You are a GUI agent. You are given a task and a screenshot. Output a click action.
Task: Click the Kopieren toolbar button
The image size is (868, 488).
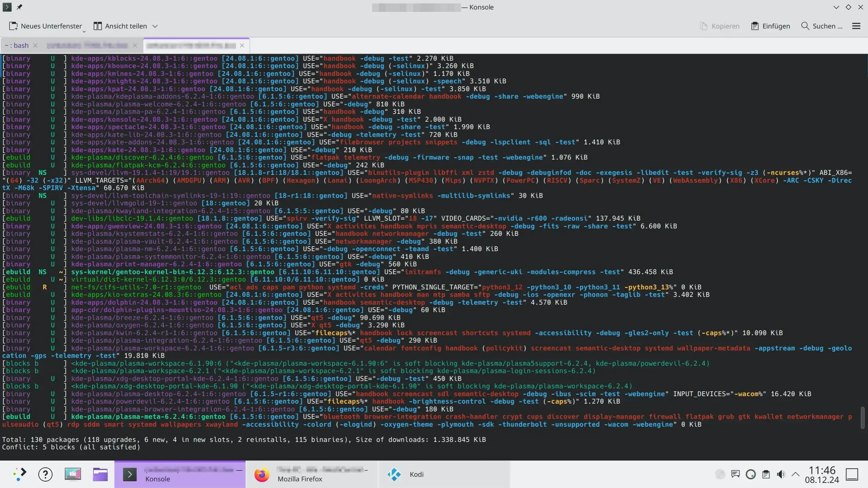coord(719,26)
